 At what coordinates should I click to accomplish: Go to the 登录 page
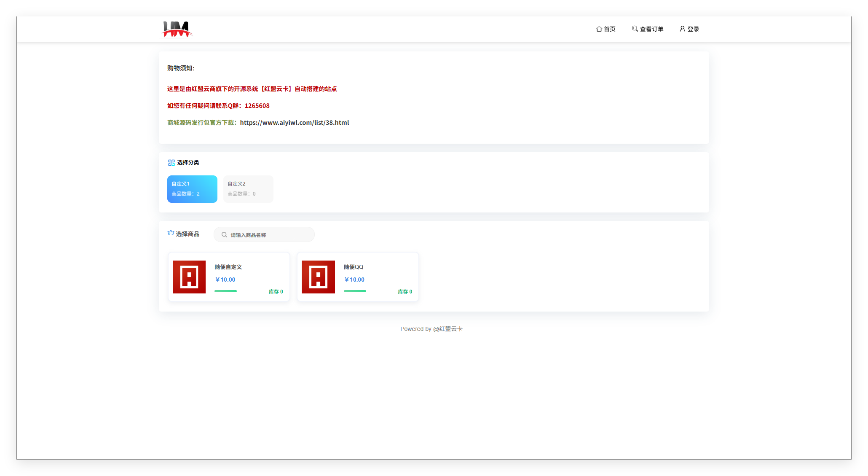point(693,29)
